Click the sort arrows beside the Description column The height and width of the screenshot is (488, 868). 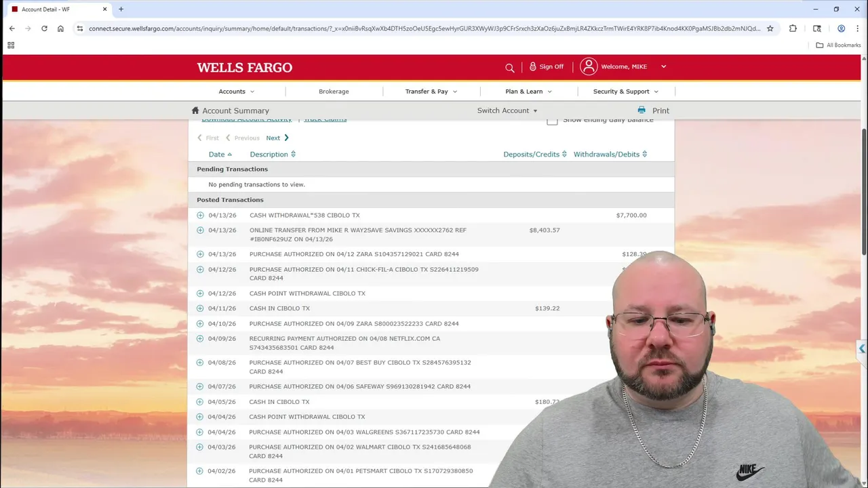tap(293, 155)
